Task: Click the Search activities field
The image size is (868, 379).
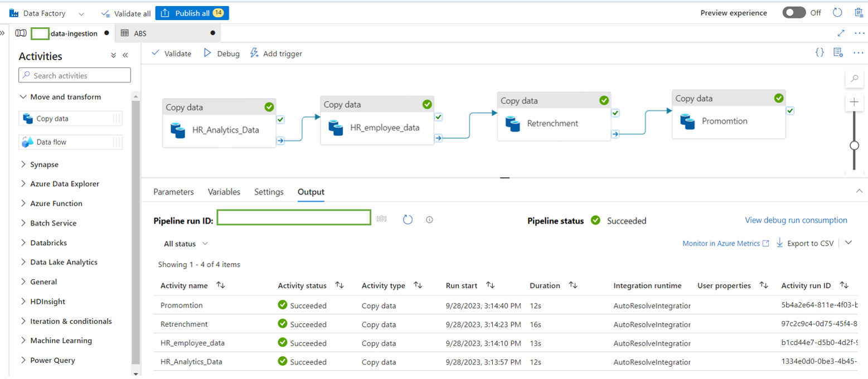Action: pos(75,75)
